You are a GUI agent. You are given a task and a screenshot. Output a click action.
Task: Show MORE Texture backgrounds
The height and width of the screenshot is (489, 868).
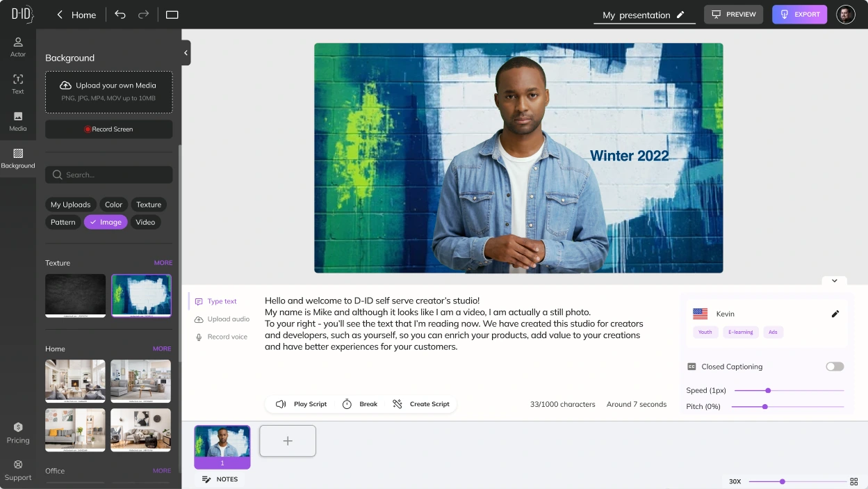click(163, 263)
